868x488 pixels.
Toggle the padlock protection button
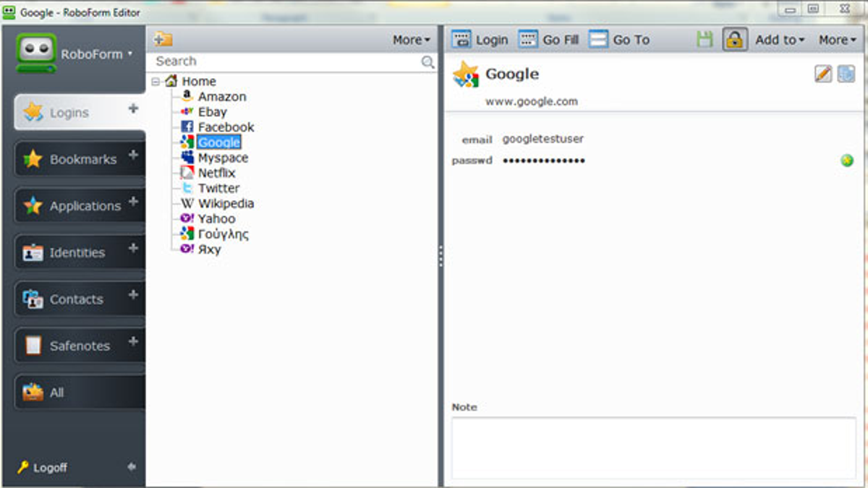tap(735, 40)
